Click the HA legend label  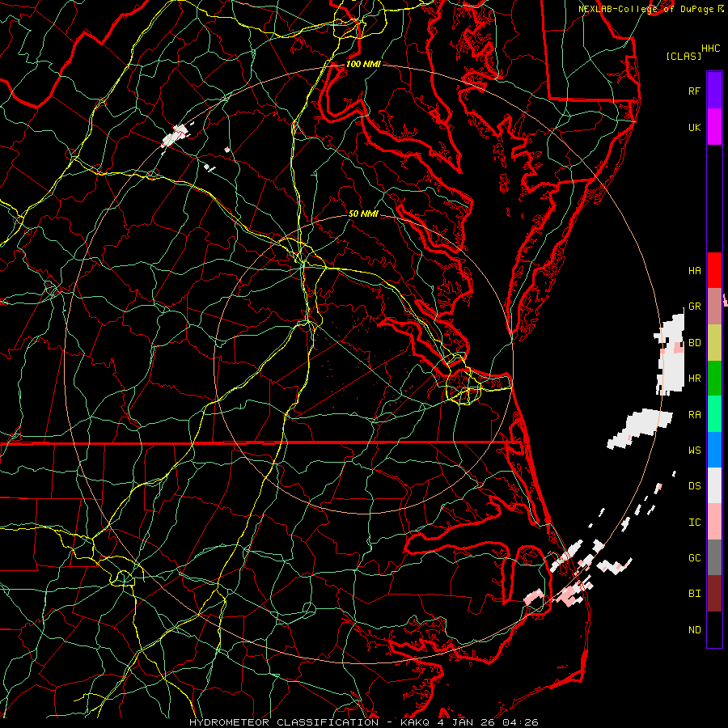point(694,271)
